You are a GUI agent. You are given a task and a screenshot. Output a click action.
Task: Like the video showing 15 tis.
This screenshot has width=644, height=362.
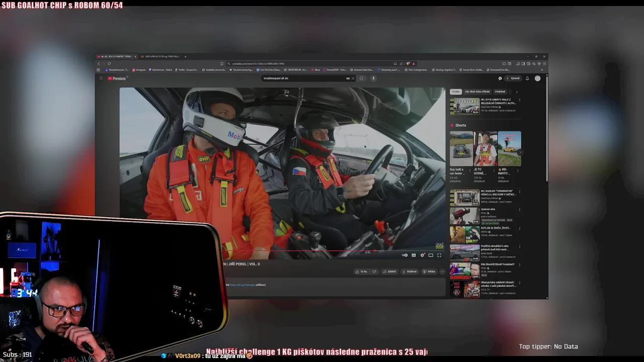point(361,271)
